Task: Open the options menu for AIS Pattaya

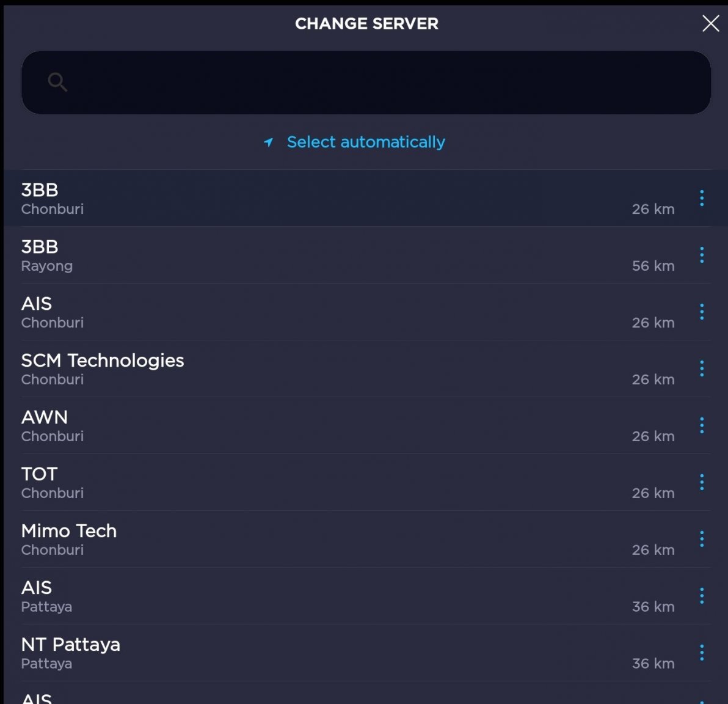Action: tap(702, 596)
